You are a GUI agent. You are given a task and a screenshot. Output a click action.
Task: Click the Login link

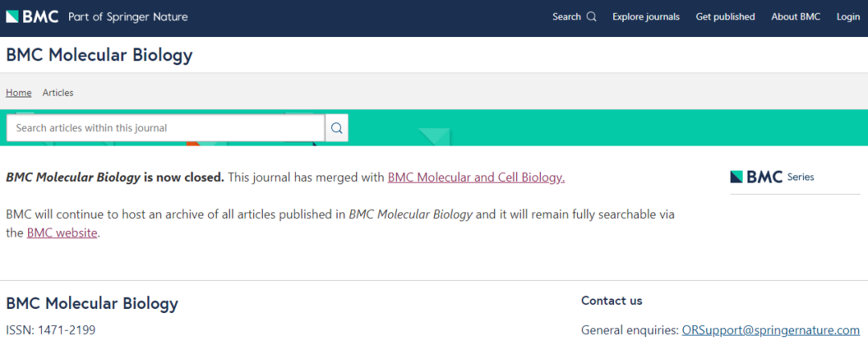(x=848, y=17)
